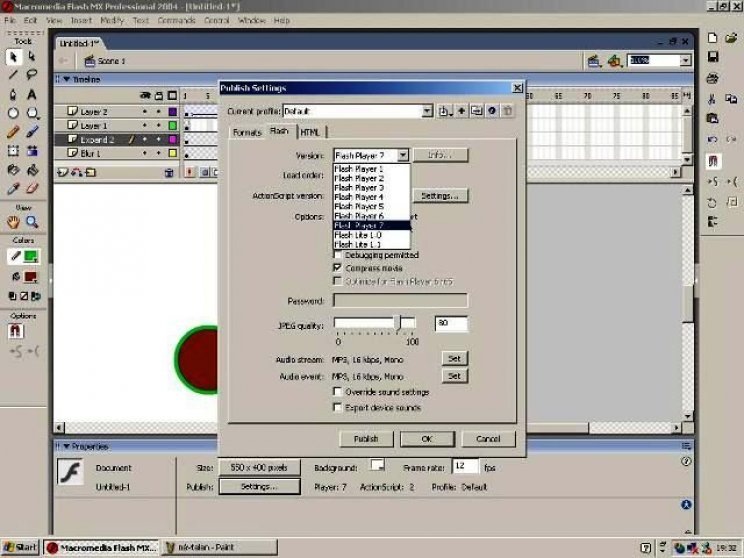
Task: Click Set button for Audio stream
Action: point(455,359)
